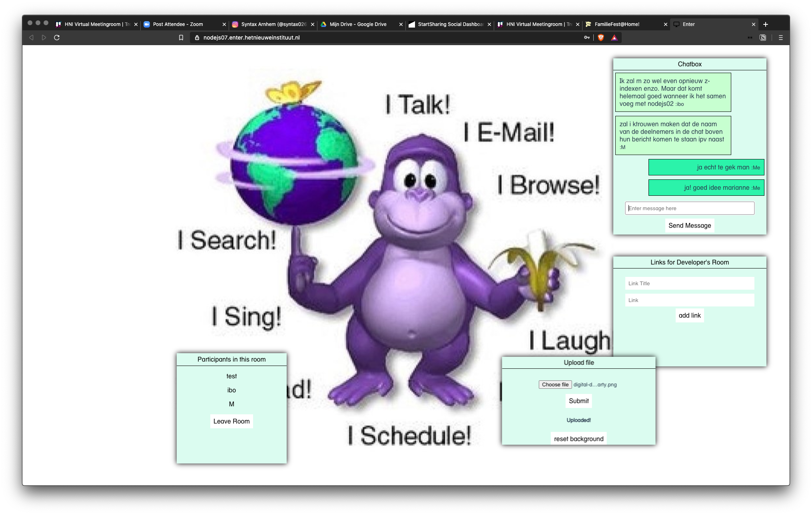Click M's message about deelnemers names
Image resolution: width=812 pixels, height=515 pixels.
pyautogui.click(x=673, y=135)
